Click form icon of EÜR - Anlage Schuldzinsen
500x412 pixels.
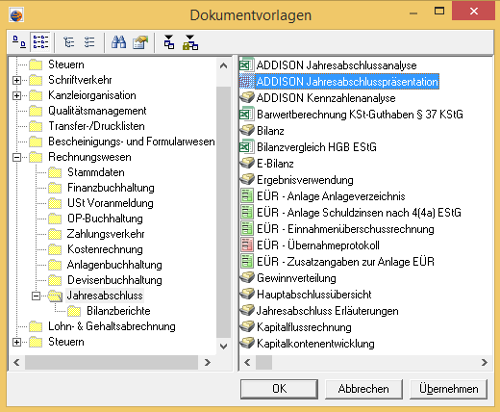coord(247,212)
